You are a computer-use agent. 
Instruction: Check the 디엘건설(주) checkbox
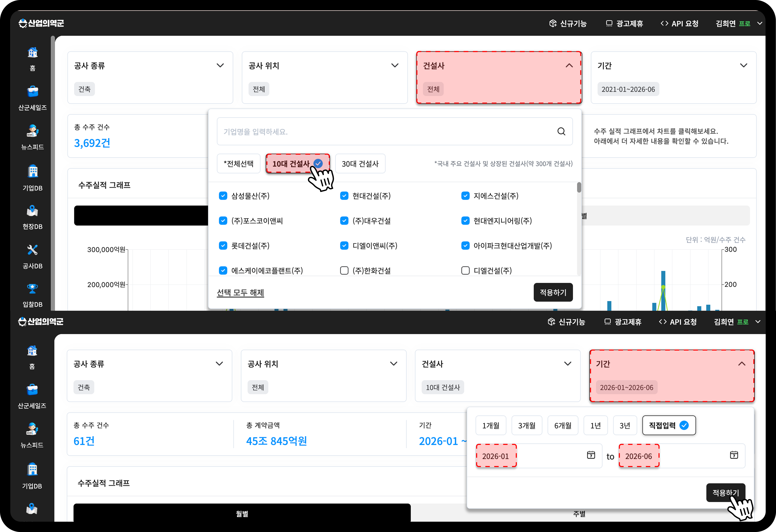(x=465, y=270)
